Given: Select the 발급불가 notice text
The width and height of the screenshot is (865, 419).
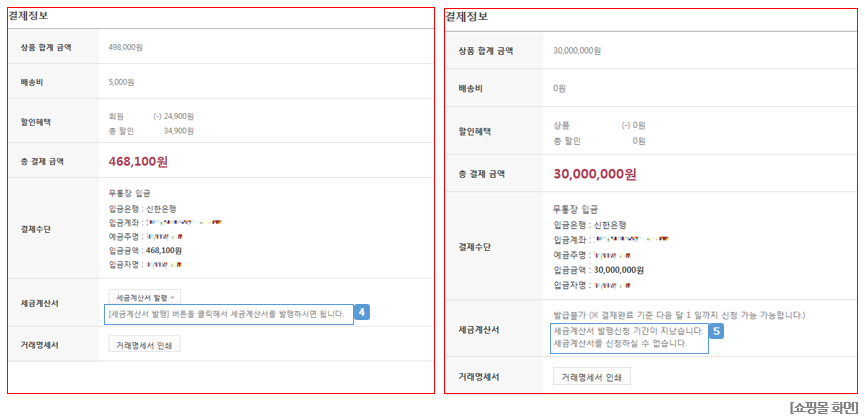Looking at the screenshot, I should coord(678,315).
